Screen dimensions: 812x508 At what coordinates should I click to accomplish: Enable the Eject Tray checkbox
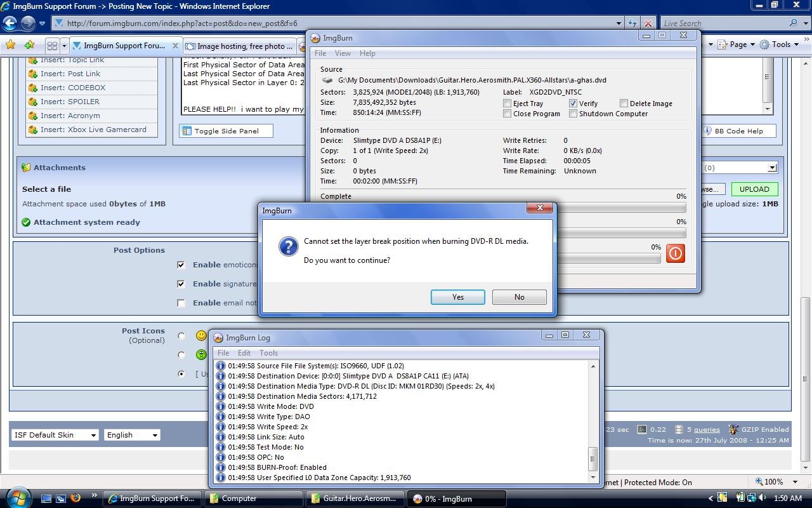507,104
